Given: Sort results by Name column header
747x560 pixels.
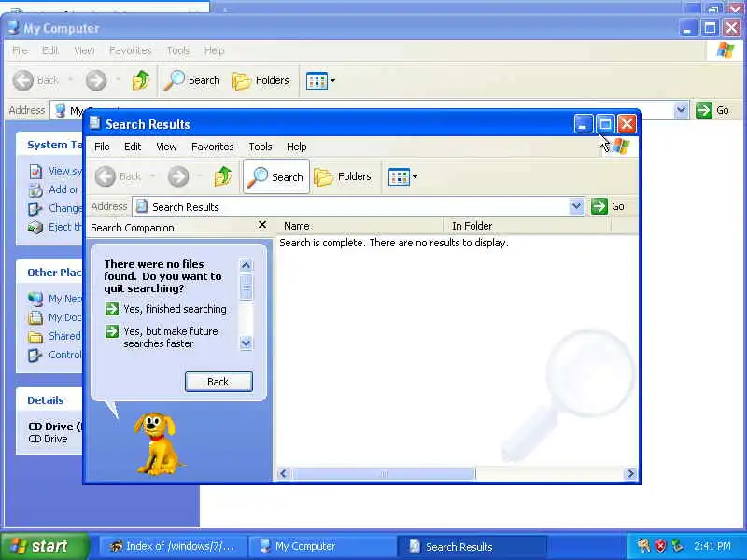Looking at the screenshot, I should click(x=360, y=226).
